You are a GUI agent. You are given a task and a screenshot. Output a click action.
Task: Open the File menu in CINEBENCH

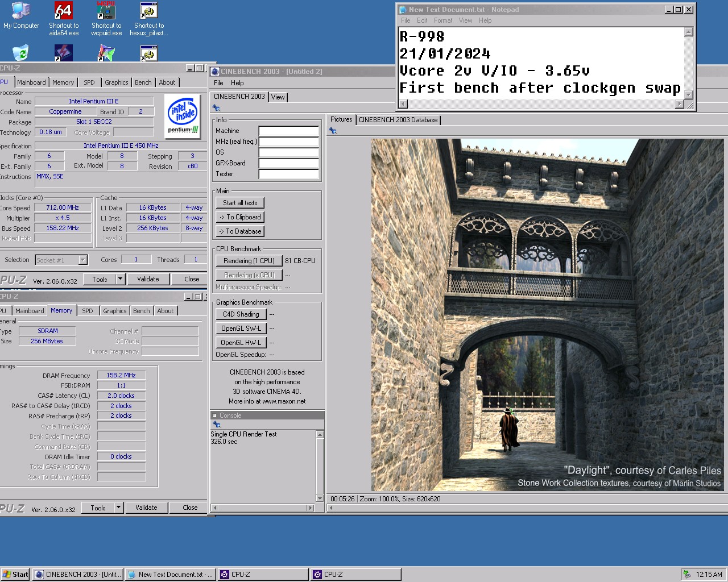click(x=218, y=83)
